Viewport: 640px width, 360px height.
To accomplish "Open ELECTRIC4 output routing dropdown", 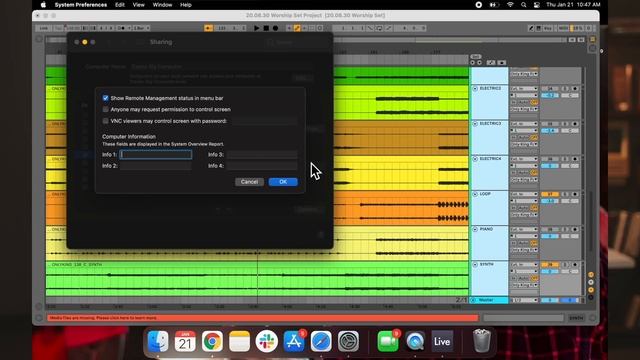I will click(x=524, y=180).
